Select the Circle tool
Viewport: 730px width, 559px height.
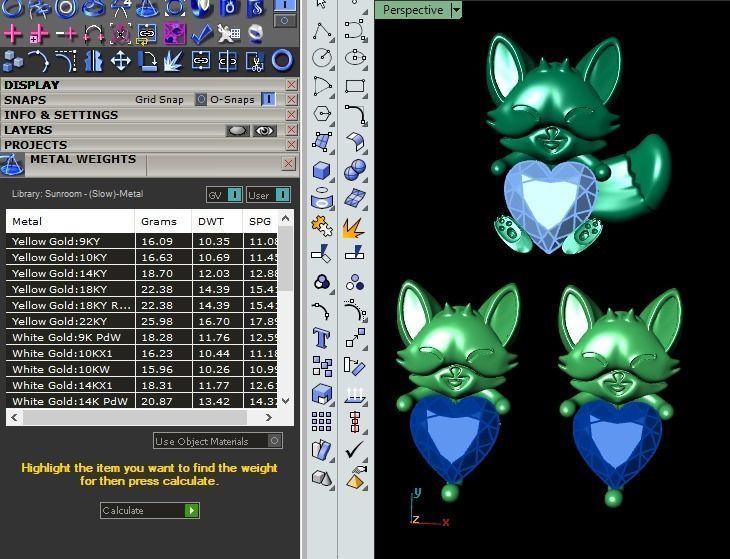coord(322,58)
